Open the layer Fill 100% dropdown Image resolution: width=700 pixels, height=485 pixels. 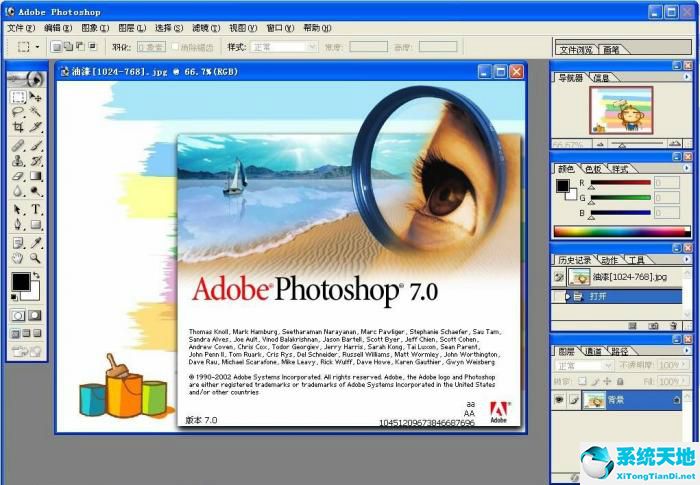(674, 381)
